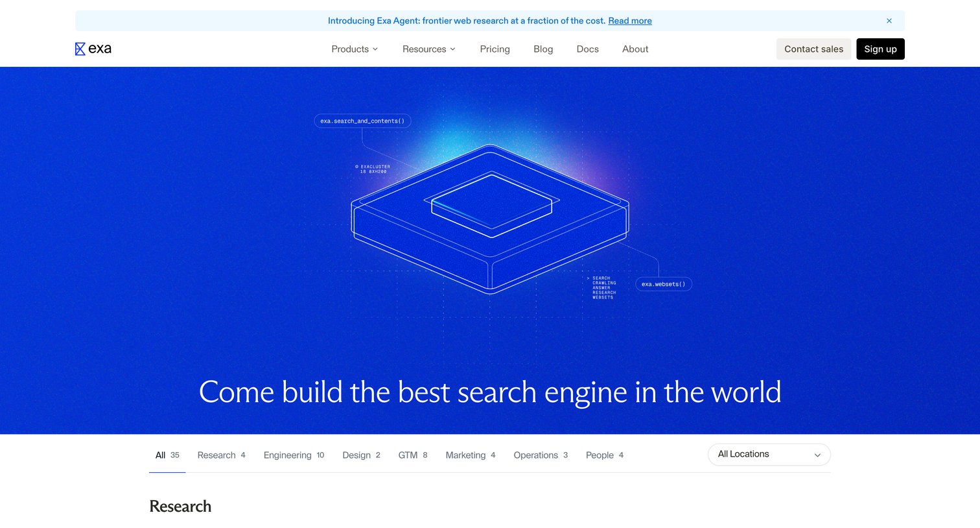Click the exa.websets() label in the hero

click(x=664, y=284)
